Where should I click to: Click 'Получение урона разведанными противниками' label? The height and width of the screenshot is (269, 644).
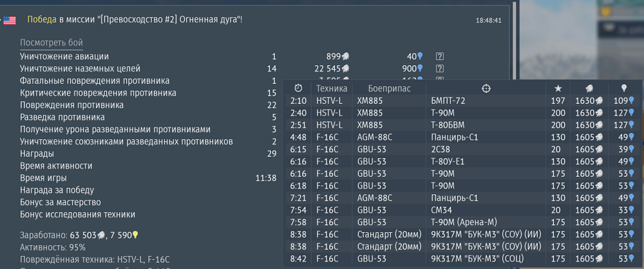[x=115, y=130]
